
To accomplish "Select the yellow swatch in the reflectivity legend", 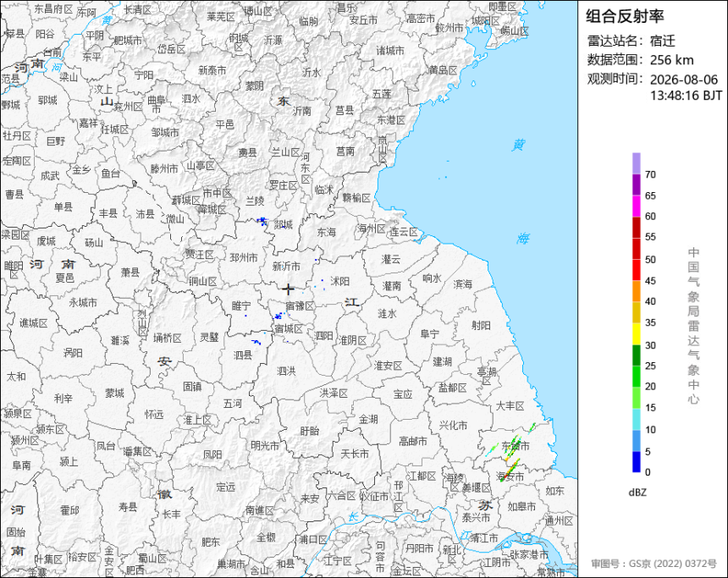I will (636, 334).
